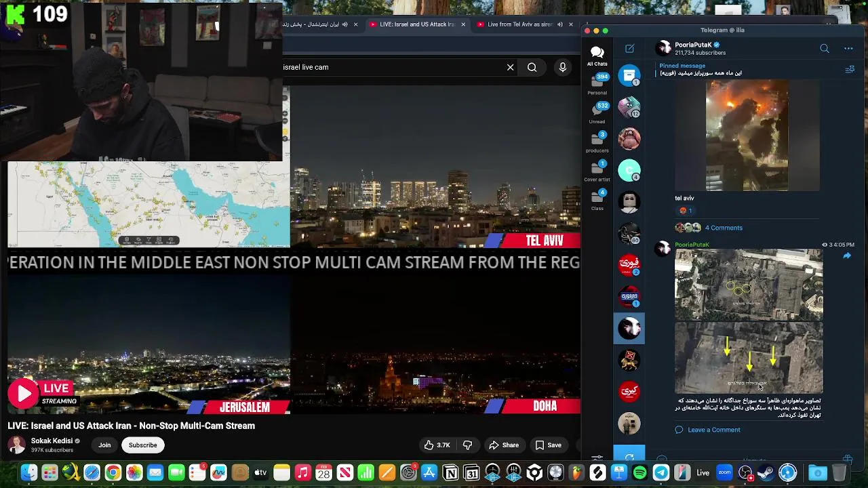This screenshot has height=488, width=868.
Task: Open the Pinned message bar in Telegram
Action: click(746, 69)
